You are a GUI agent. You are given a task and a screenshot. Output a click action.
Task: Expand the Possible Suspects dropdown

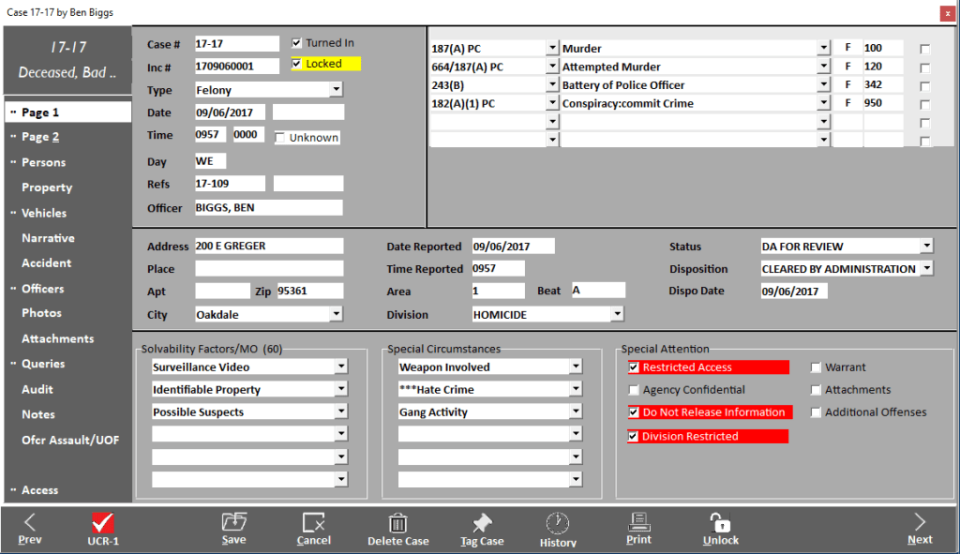[341, 412]
